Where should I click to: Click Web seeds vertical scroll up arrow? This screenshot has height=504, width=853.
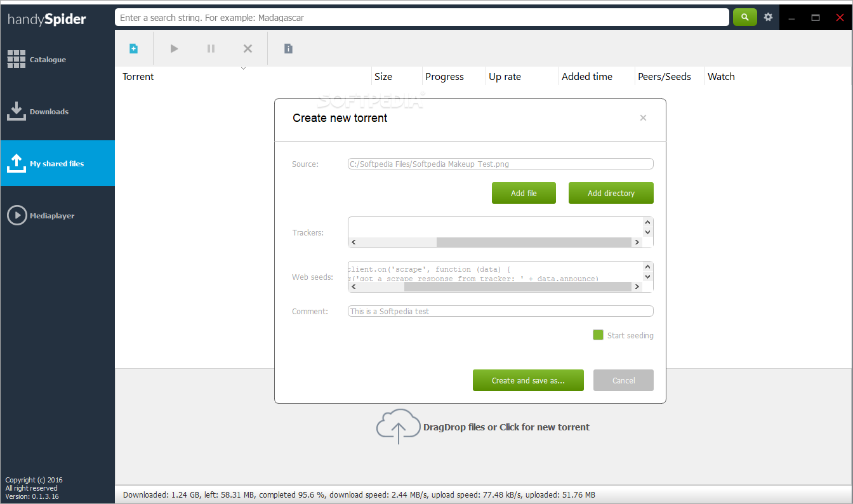click(x=647, y=267)
